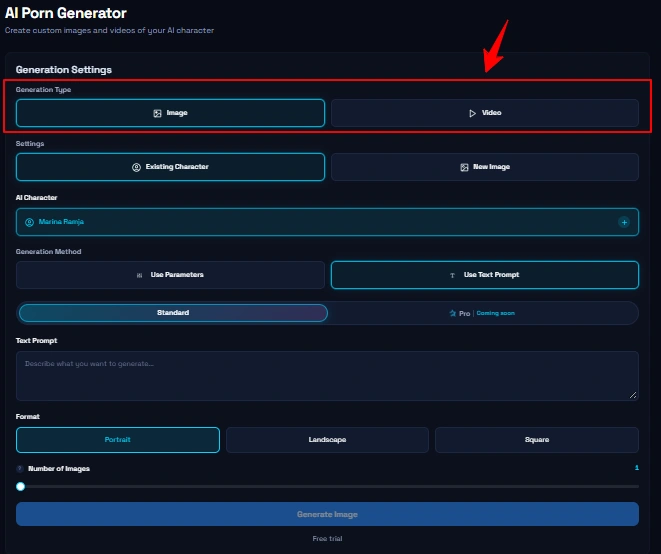Choose the Existing Character setting
Viewport: 661px width, 554px height.
click(170, 167)
